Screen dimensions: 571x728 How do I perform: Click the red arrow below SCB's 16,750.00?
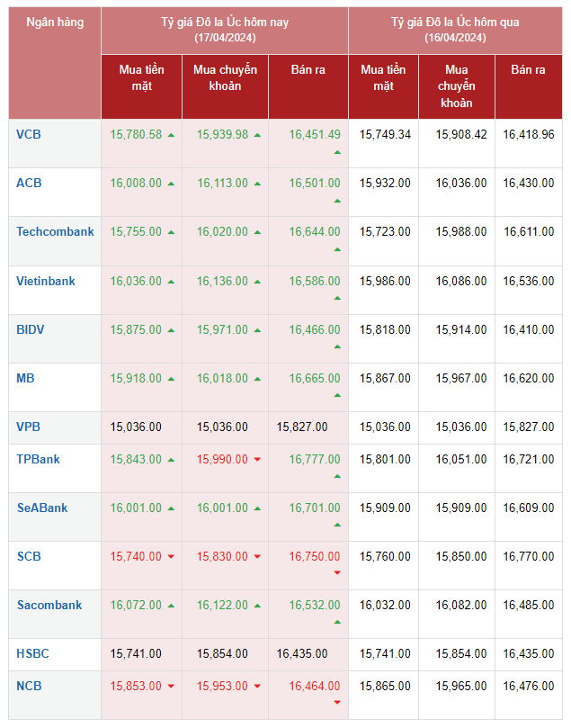(337, 572)
